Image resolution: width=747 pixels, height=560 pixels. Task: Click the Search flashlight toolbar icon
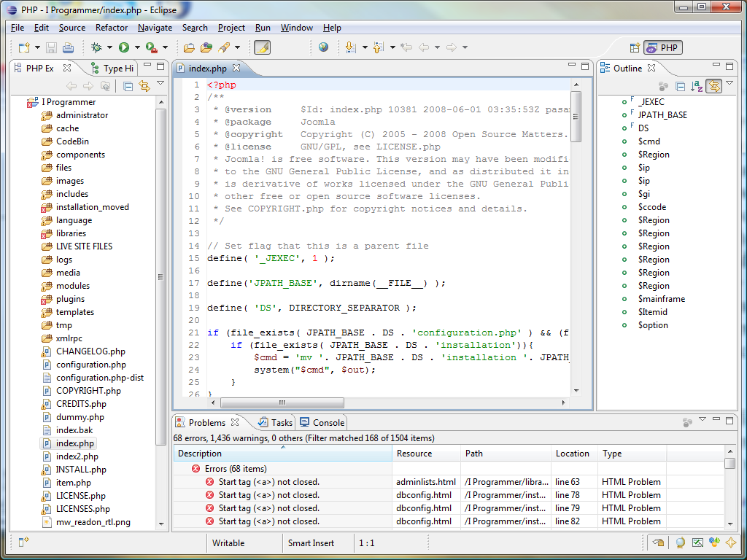224,47
